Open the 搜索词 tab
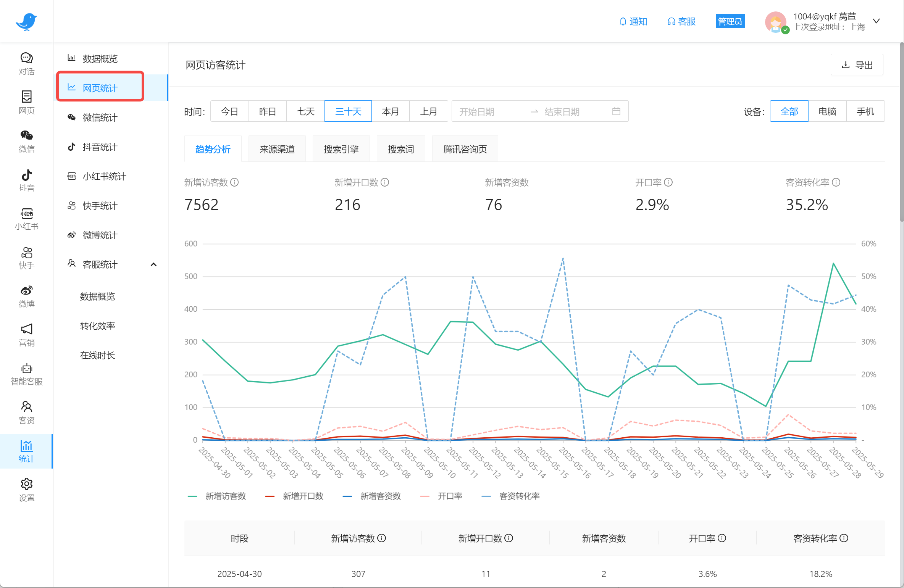Image resolution: width=904 pixels, height=588 pixels. (x=400, y=149)
